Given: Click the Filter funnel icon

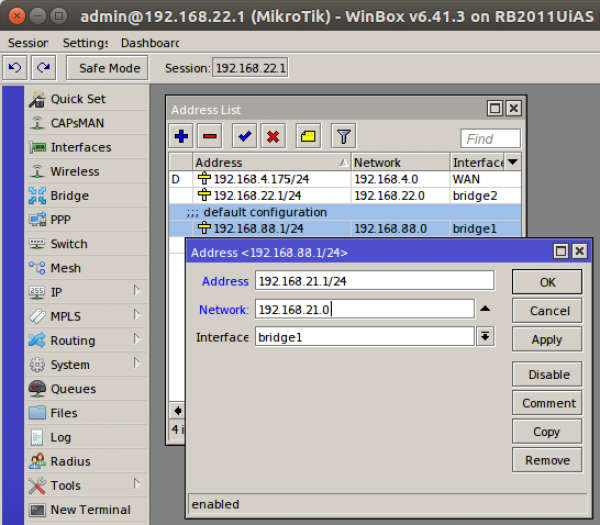Looking at the screenshot, I should 343,136.
